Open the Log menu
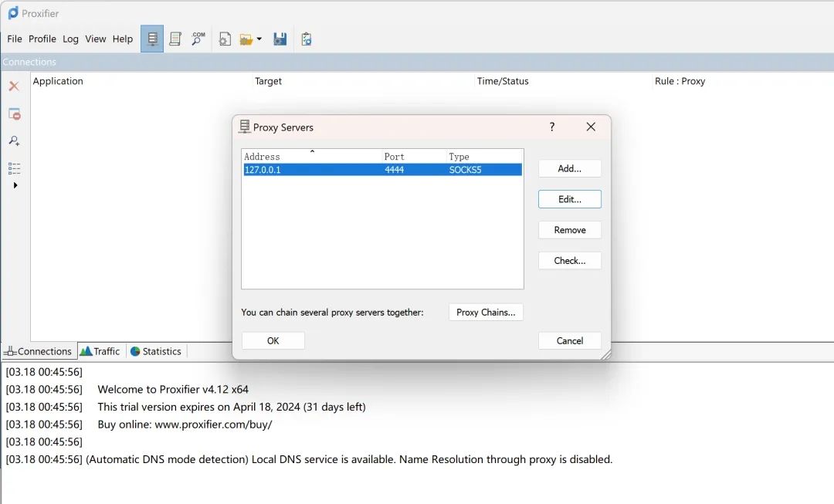 (70, 39)
